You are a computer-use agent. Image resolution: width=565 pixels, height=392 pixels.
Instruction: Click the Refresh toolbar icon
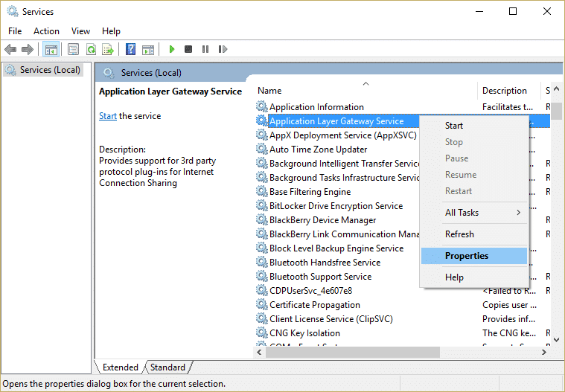click(x=91, y=49)
